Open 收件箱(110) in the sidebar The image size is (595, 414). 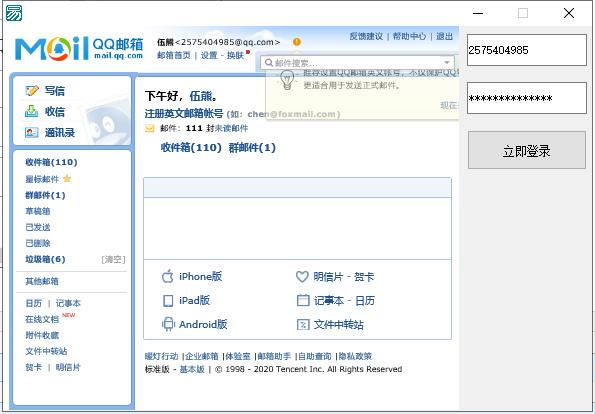pos(51,162)
